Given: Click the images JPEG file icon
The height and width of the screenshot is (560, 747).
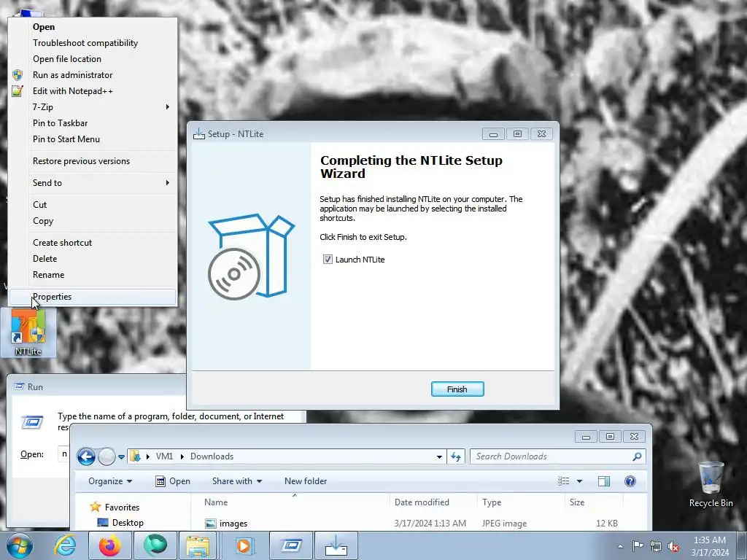Looking at the screenshot, I should pos(211,524).
